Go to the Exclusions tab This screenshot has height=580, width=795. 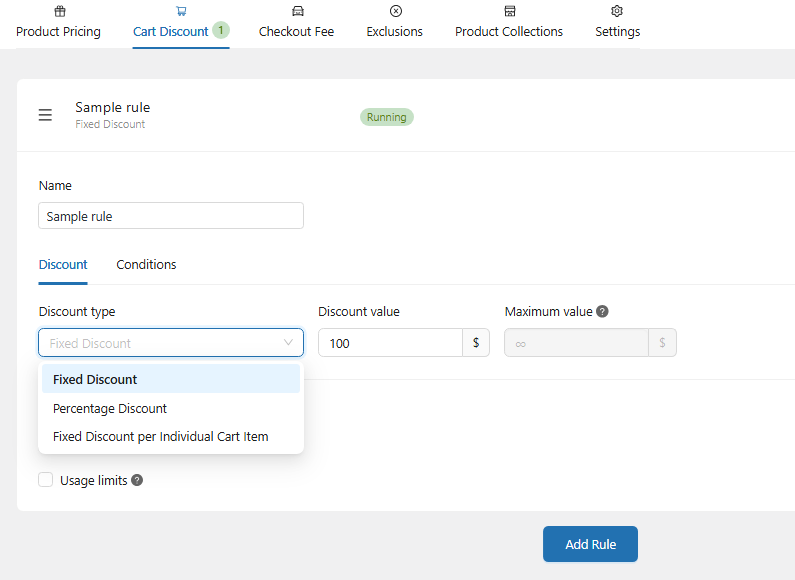point(394,31)
